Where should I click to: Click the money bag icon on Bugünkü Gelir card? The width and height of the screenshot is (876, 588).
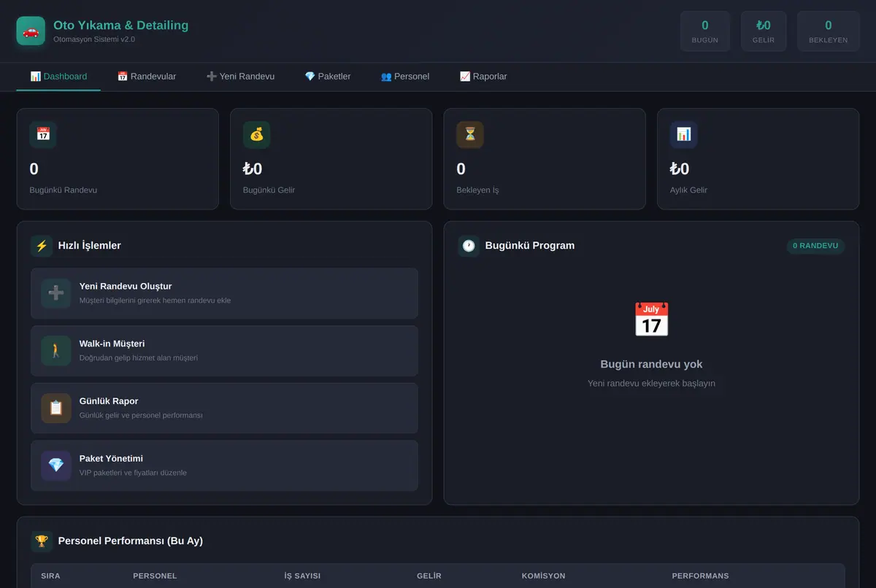(x=257, y=134)
